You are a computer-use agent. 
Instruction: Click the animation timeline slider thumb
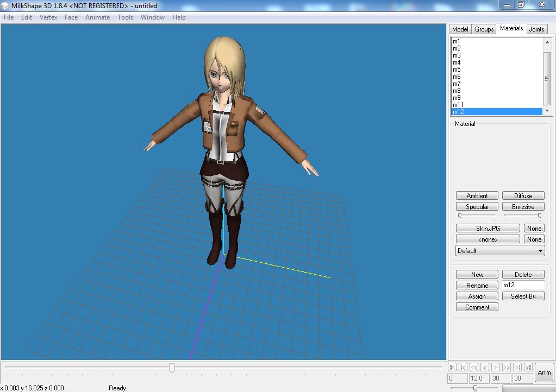point(172,368)
